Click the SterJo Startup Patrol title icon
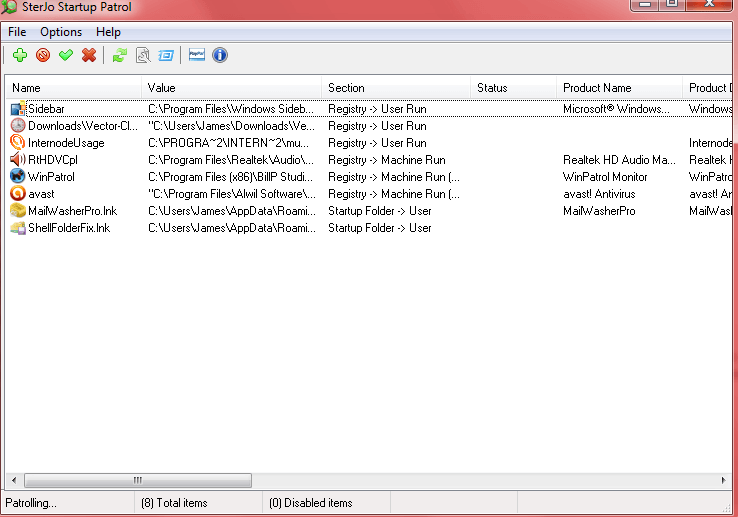Viewport: 738px width, 517px height. [8, 7]
